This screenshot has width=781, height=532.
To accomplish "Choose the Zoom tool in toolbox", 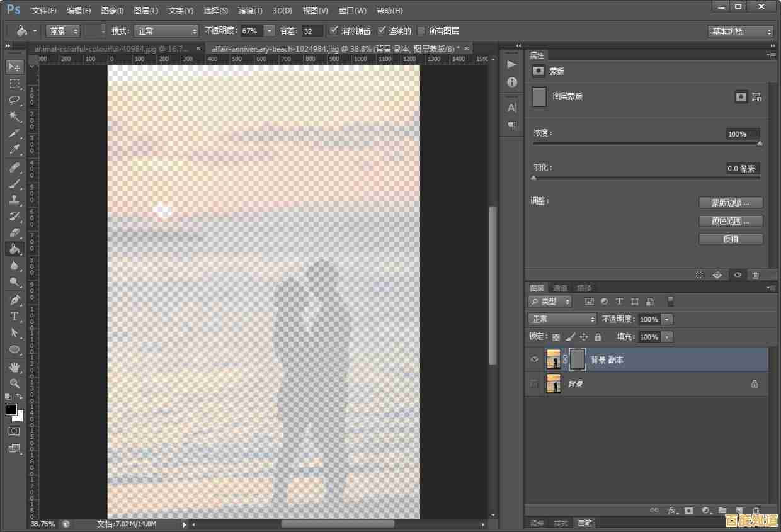I will 14,383.
